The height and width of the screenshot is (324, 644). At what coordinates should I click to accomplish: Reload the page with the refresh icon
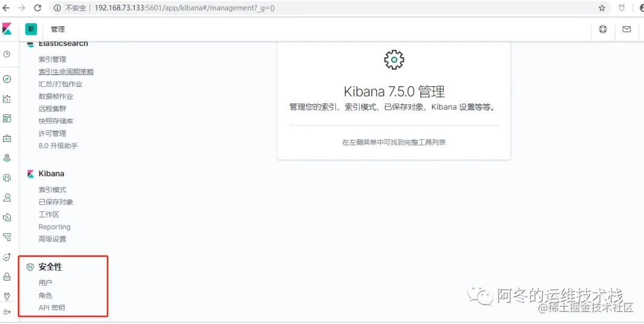pos(38,8)
